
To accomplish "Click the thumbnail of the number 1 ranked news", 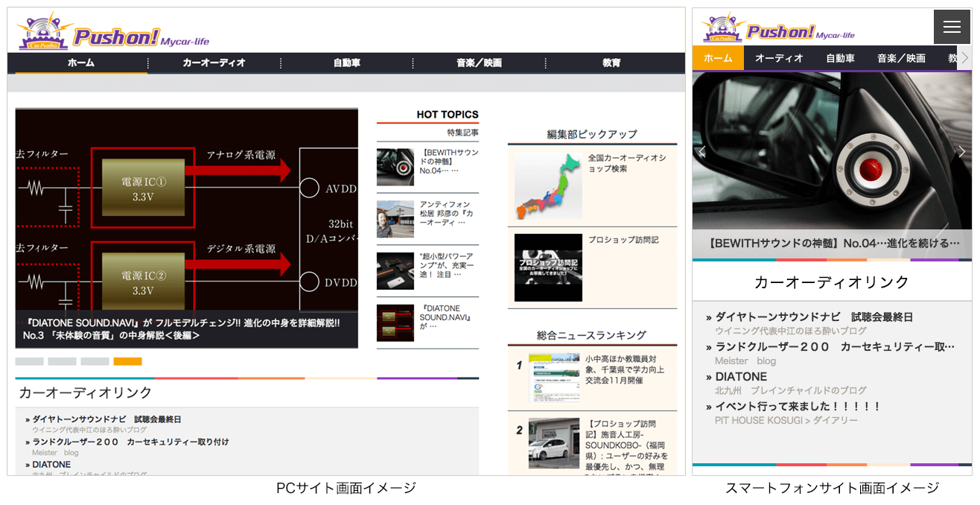I will (x=554, y=378).
